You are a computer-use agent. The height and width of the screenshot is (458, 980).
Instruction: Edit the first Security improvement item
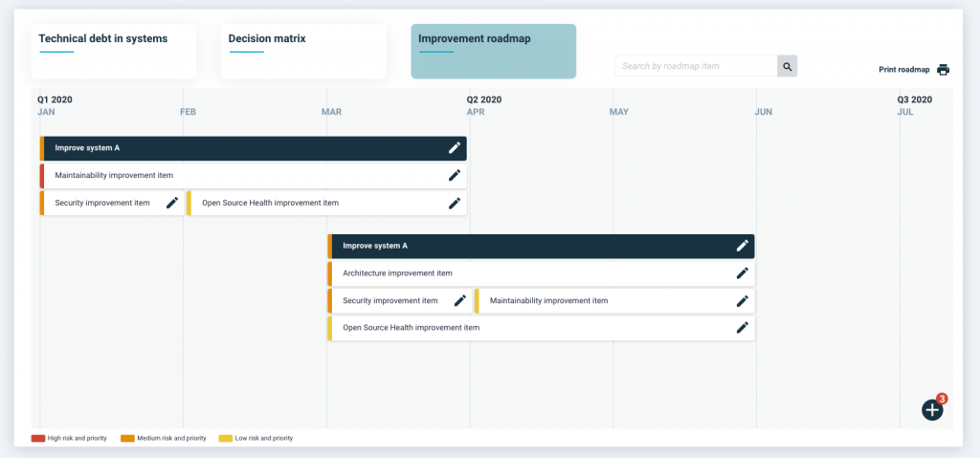[x=172, y=203]
